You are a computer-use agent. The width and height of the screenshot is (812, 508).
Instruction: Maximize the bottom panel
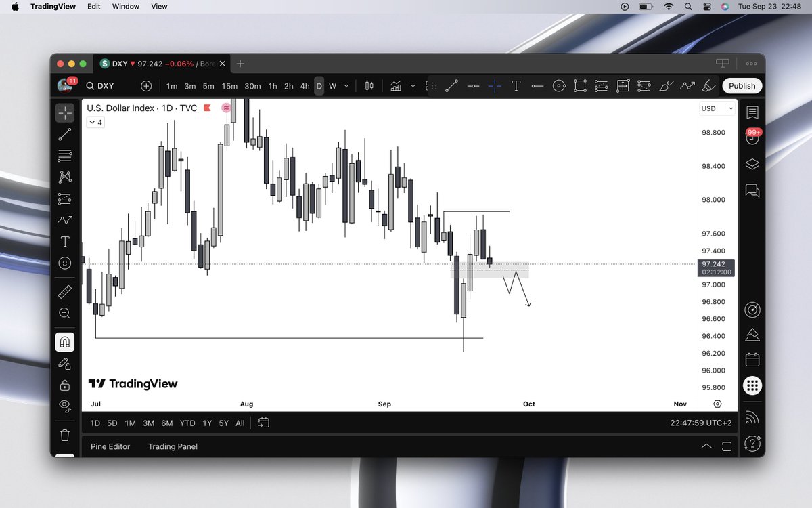tap(727, 446)
